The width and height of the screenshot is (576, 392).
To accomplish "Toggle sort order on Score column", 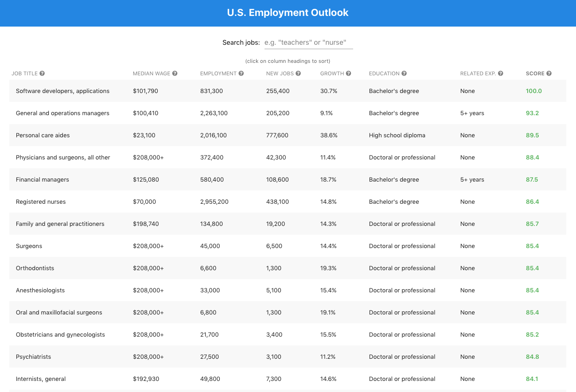I will [x=536, y=73].
